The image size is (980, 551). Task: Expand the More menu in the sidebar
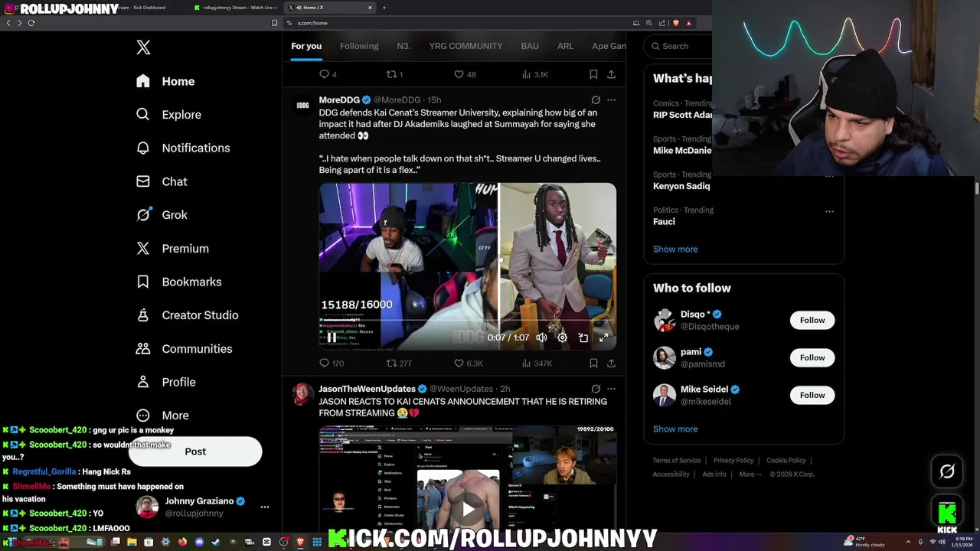click(163, 416)
